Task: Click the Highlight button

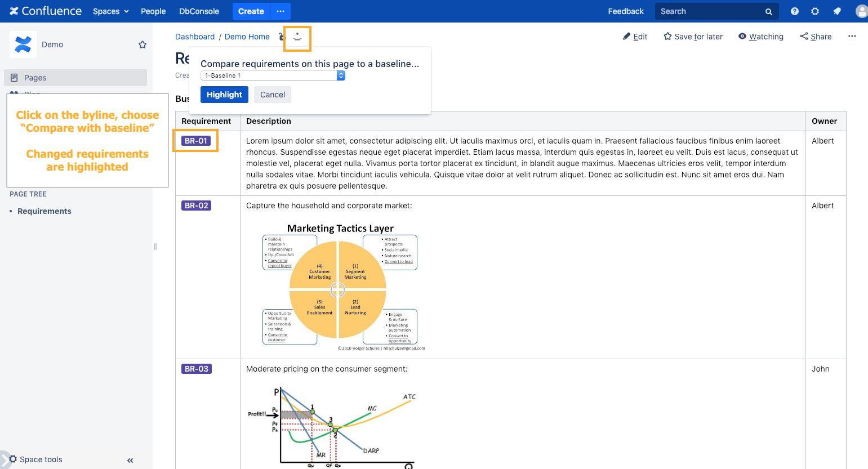Action: pos(224,95)
